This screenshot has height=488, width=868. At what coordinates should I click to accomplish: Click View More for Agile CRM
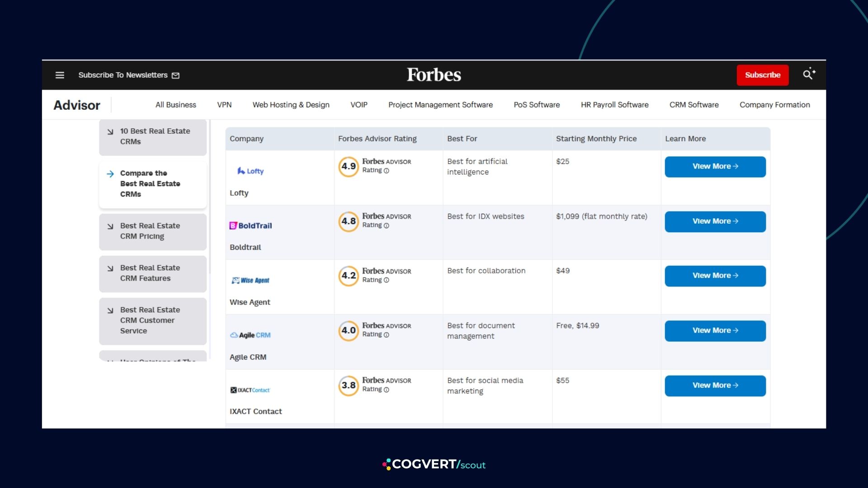[x=715, y=331]
